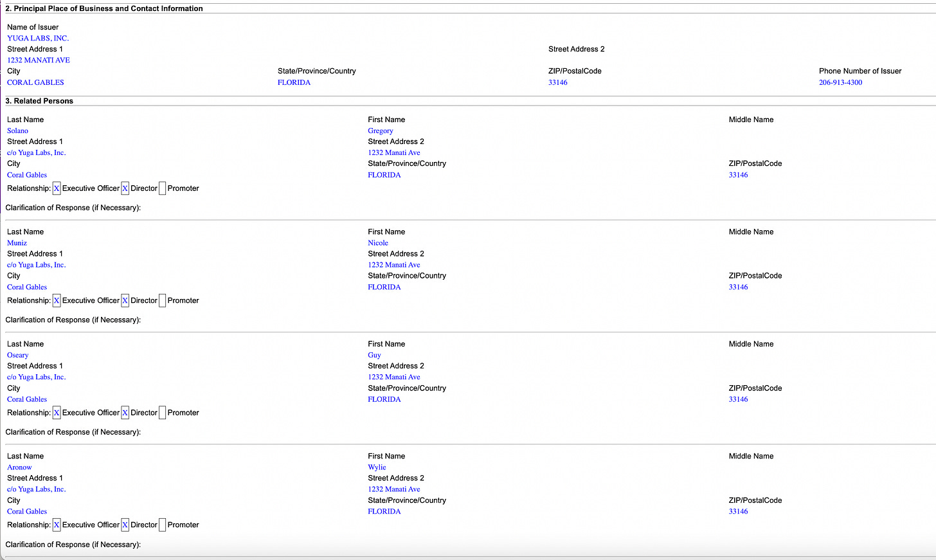The height and width of the screenshot is (560, 936).
Task: Select Solano's c/o Yuga Labs, Inc. address
Action: tap(37, 152)
